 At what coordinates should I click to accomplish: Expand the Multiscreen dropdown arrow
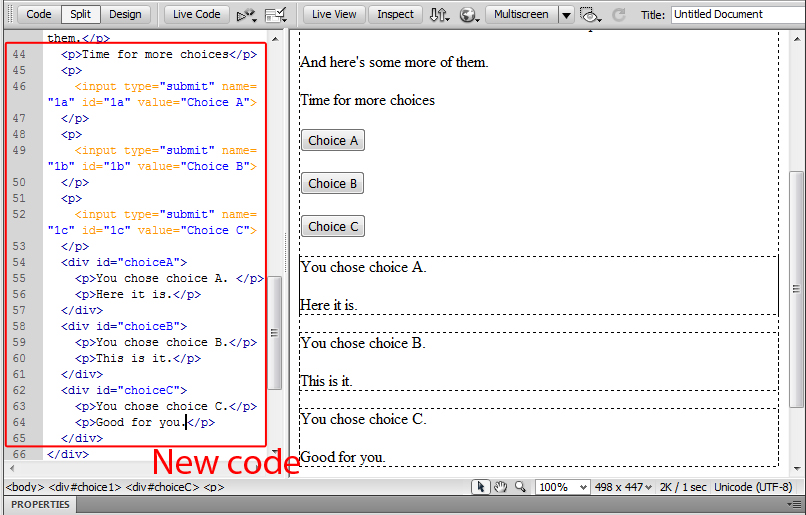(x=566, y=15)
